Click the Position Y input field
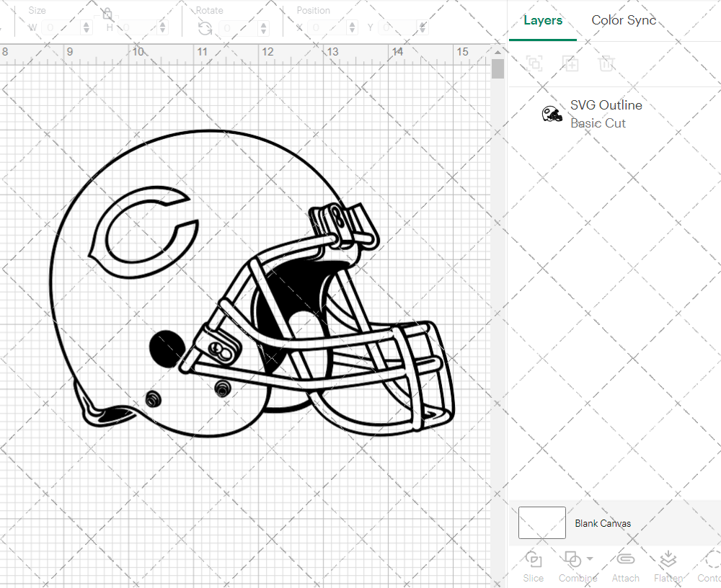This screenshot has width=721, height=588. click(398, 27)
